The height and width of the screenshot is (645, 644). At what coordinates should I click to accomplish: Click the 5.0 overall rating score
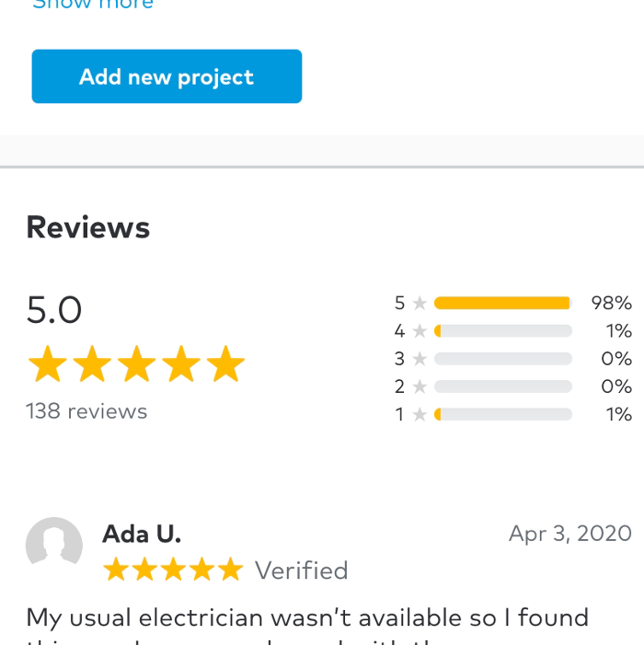(x=54, y=310)
